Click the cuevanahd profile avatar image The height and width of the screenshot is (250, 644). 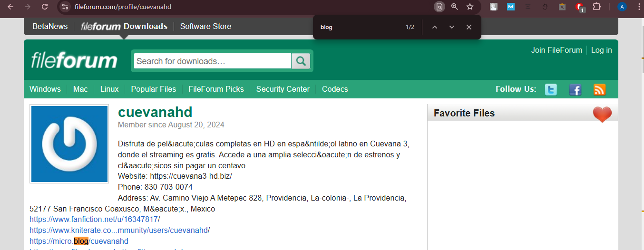[69, 144]
